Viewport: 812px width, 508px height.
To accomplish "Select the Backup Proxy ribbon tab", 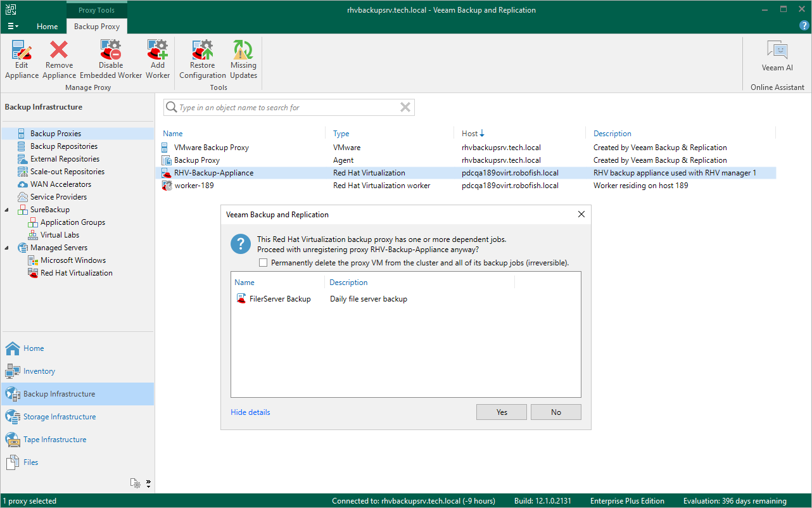I will [97, 27].
